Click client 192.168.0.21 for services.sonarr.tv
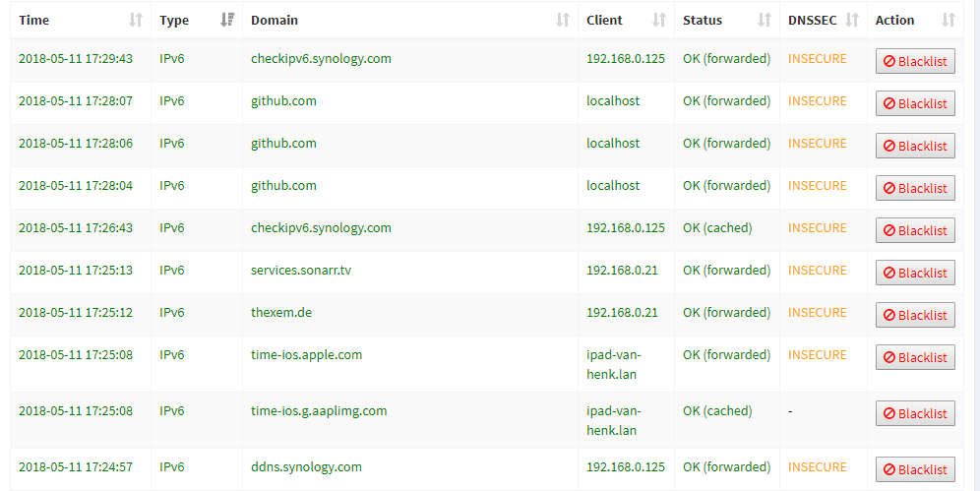Image resolution: width=980 pixels, height=491 pixels. coord(622,271)
